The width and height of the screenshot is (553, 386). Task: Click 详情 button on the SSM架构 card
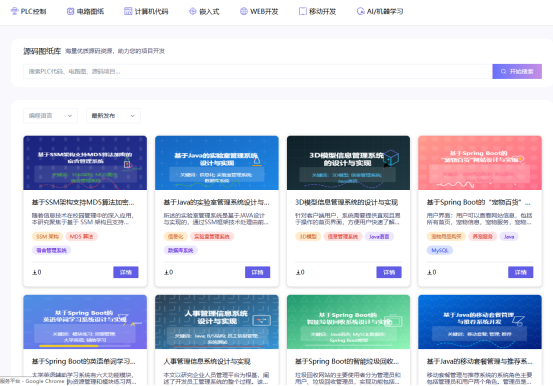126,272
